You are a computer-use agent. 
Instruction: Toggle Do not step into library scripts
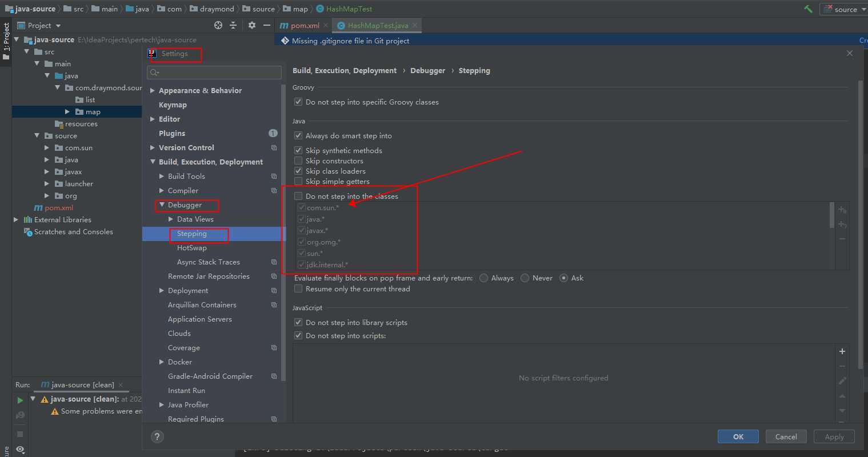(x=298, y=322)
